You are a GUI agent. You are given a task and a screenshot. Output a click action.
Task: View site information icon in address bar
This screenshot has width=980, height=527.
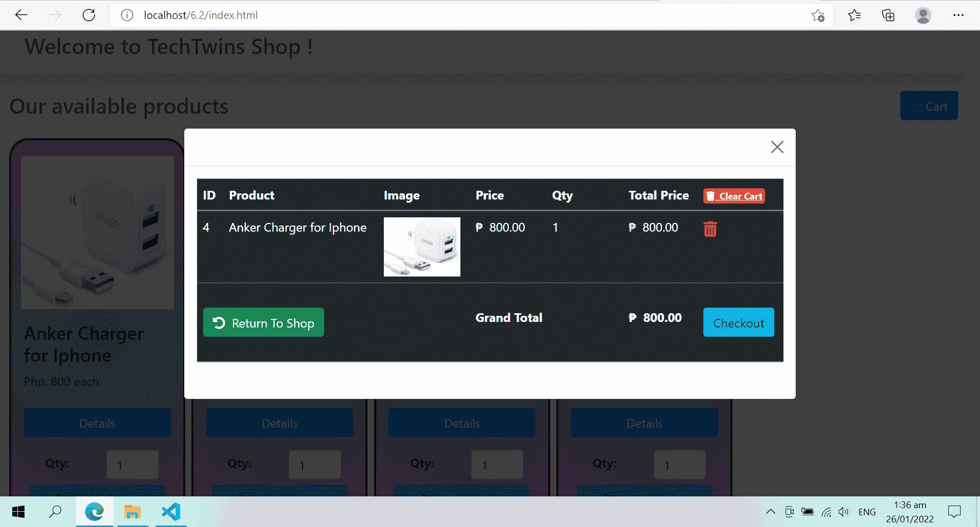click(x=127, y=15)
